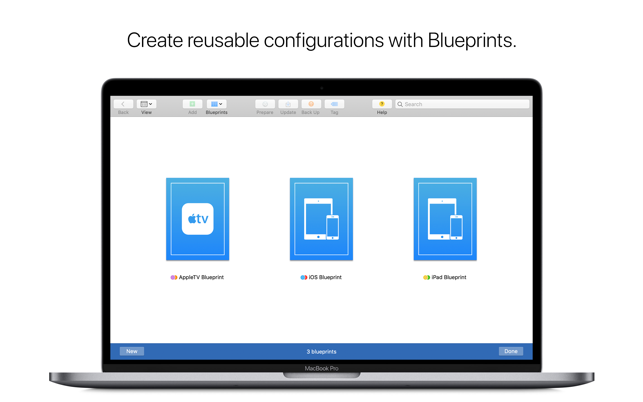The image size is (643, 402).
Task: Open the View dropdown in toolbar
Action: tap(146, 104)
